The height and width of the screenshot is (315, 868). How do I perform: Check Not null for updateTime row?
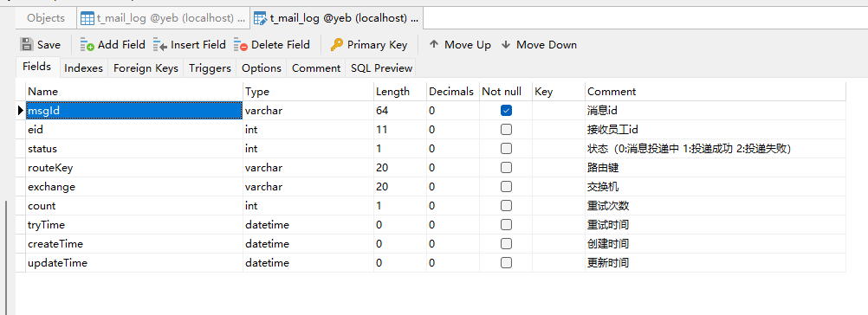point(506,263)
